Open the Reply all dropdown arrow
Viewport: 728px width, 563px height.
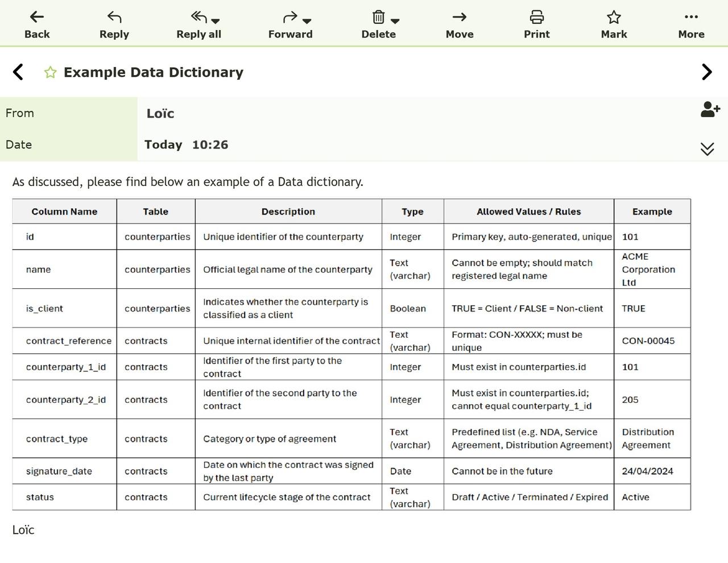(216, 21)
